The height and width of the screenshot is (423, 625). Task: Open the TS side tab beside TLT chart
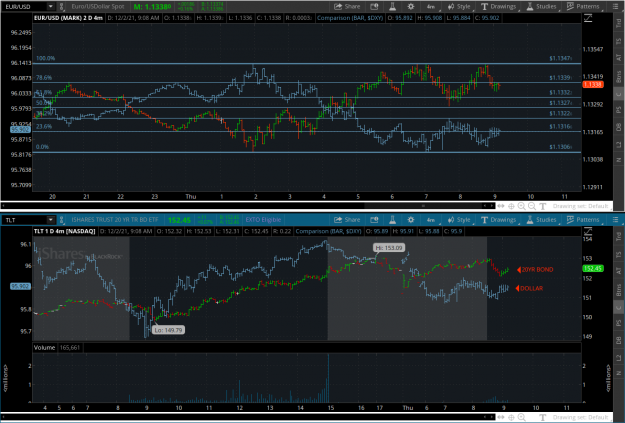tap(619, 254)
